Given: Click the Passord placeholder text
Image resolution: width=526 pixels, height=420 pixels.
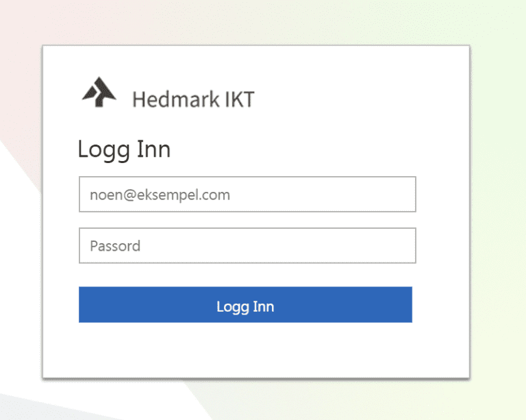Looking at the screenshot, I should click(115, 246).
